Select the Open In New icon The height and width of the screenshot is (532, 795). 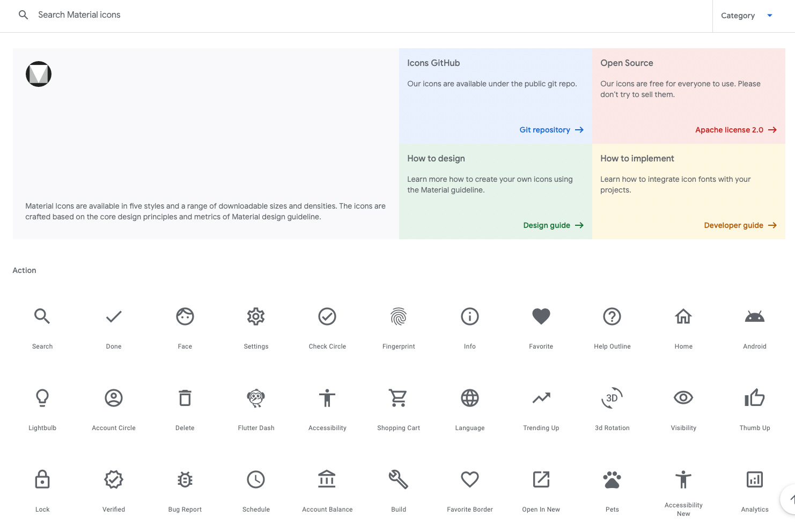pos(541,480)
